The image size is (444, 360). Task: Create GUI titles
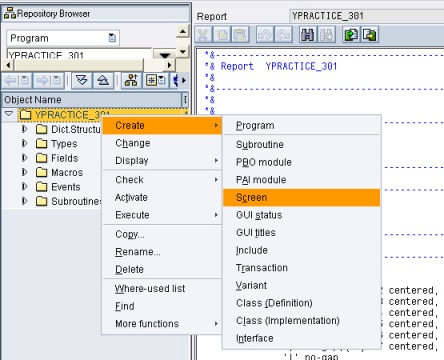301,233
